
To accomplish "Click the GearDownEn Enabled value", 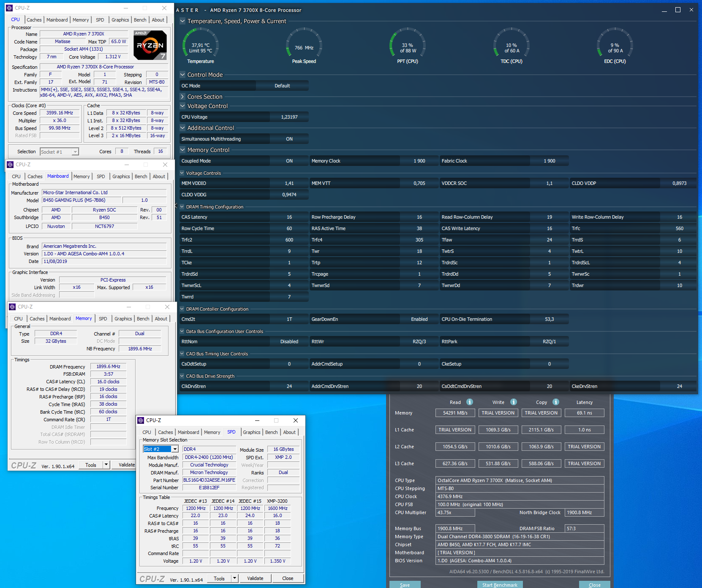I will tap(419, 319).
